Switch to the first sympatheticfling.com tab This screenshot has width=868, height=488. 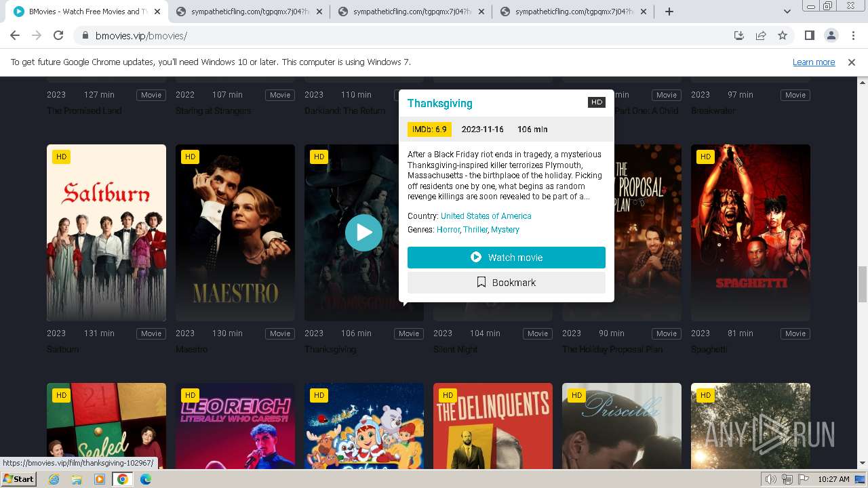250,12
